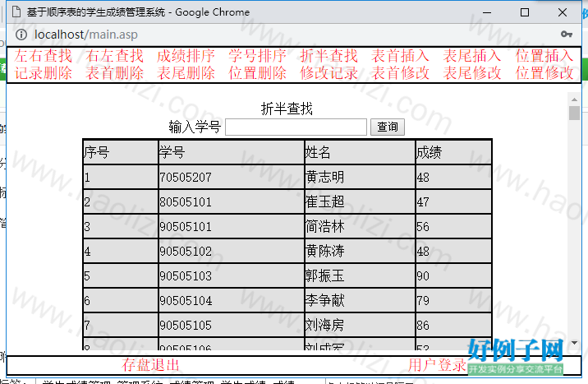Select student ID 80505101 cell
Screen dimensions: 588x384
click(x=232, y=202)
